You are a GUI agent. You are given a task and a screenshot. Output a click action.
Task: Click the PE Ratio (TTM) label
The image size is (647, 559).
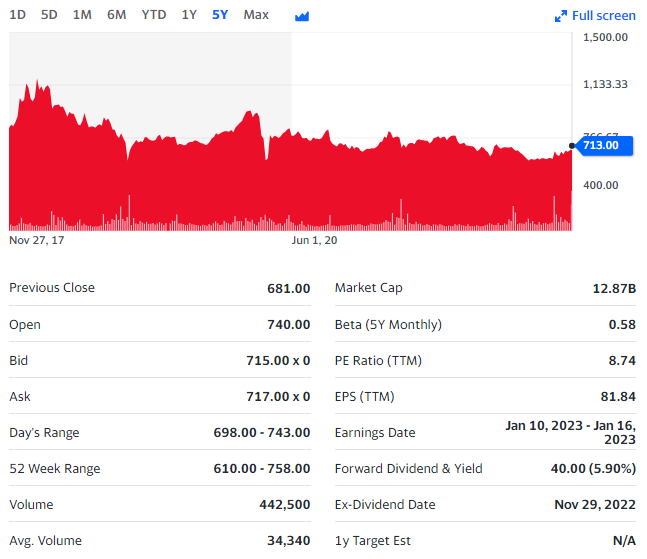point(378,361)
